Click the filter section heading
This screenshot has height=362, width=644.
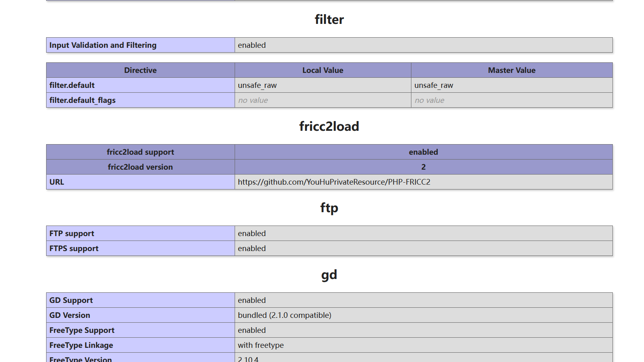[x=329, y=19]
